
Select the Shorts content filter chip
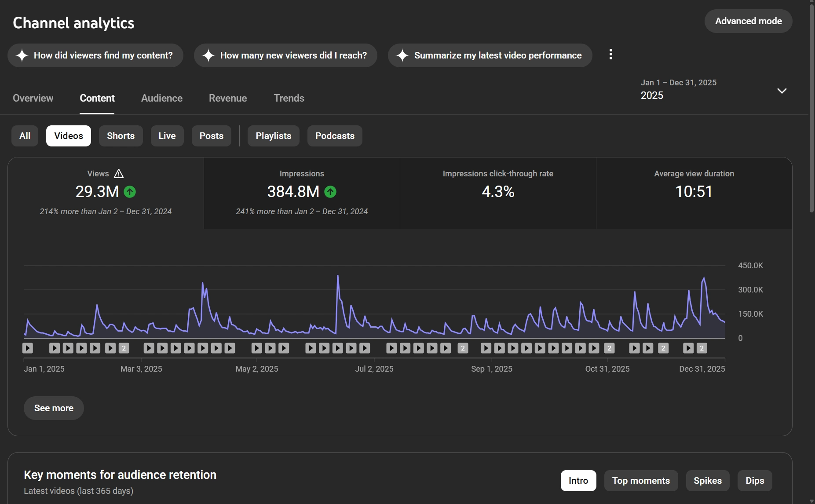(121, 136)
